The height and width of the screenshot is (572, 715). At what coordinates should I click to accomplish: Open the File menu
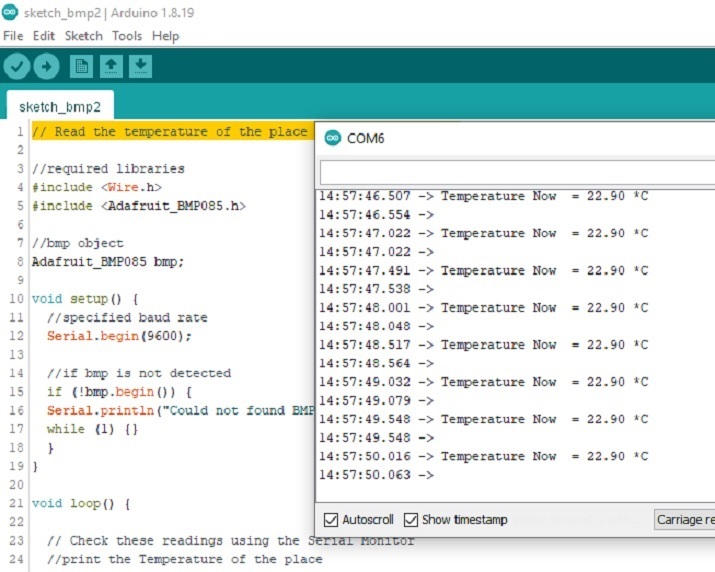[13, 36]
